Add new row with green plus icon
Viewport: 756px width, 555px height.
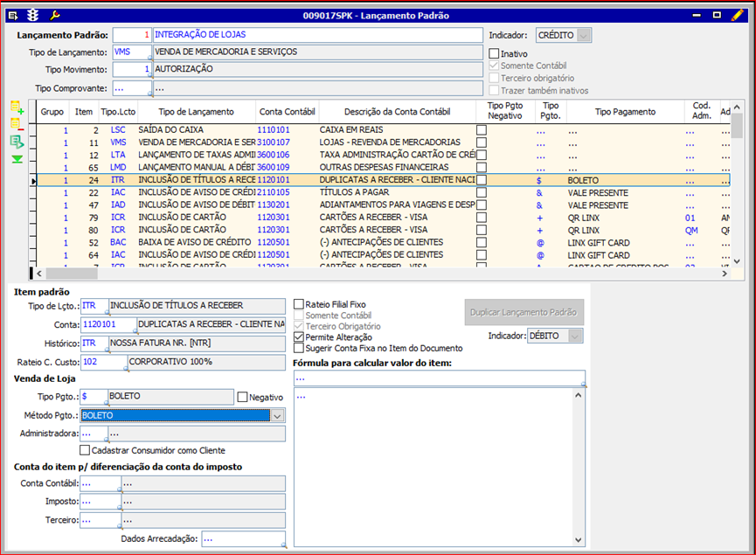coord(17,108)
